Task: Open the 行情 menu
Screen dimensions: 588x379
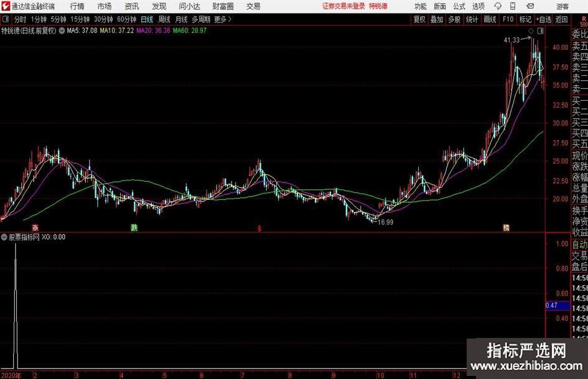Action: (77, 6)
